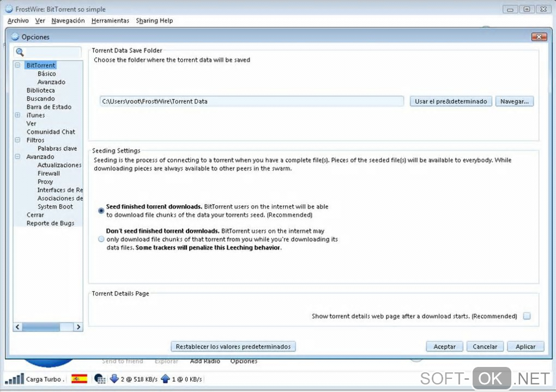556x392 pixels.
Task: Select Cerrar in the options tree
Action: click(x=35, y=215)
